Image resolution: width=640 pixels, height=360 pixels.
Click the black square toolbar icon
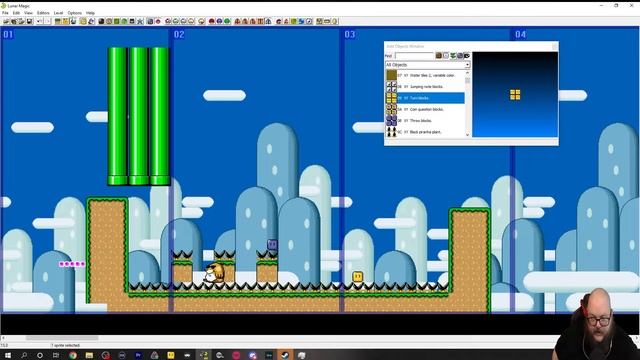click(x=101, y=21)
